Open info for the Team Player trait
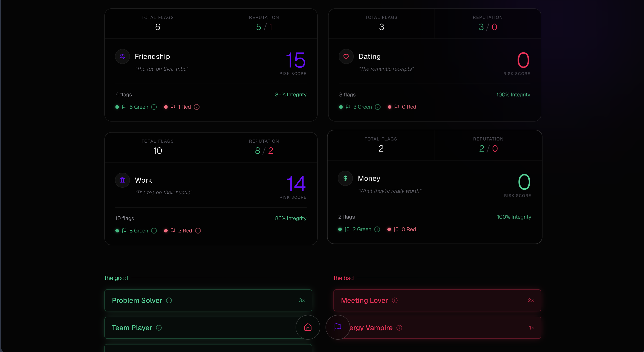Image resolution: width=644 pixels, height=352 pixels. 159,328
